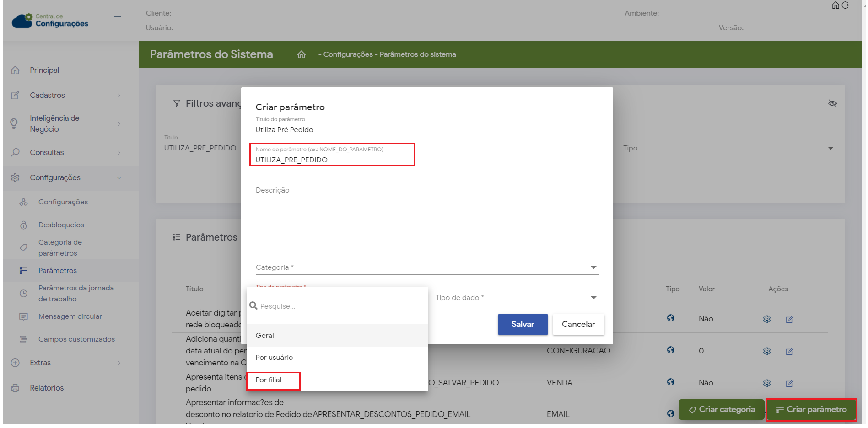Click edit icon in the VENDA parameter row
The image size is (868, 428).
tap(789, 383)
